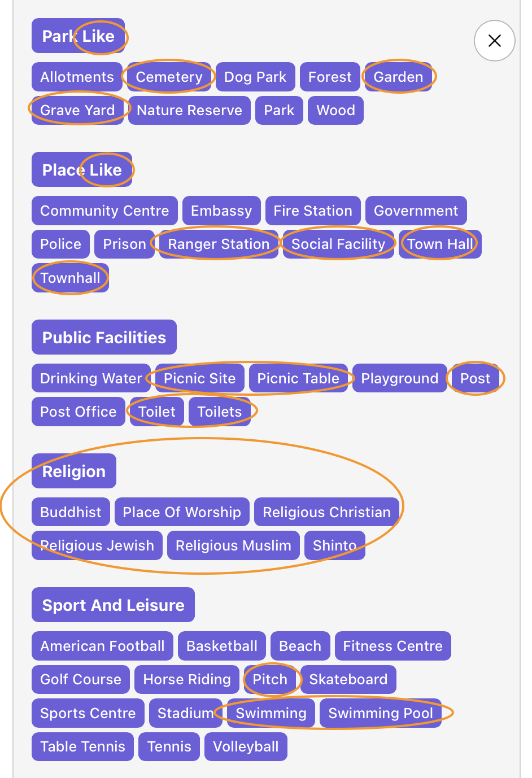Select the Cemetery filter tag

pos(169,77)
